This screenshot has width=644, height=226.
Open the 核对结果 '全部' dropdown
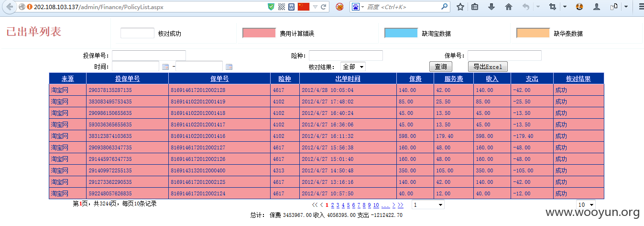pos(353,67)
